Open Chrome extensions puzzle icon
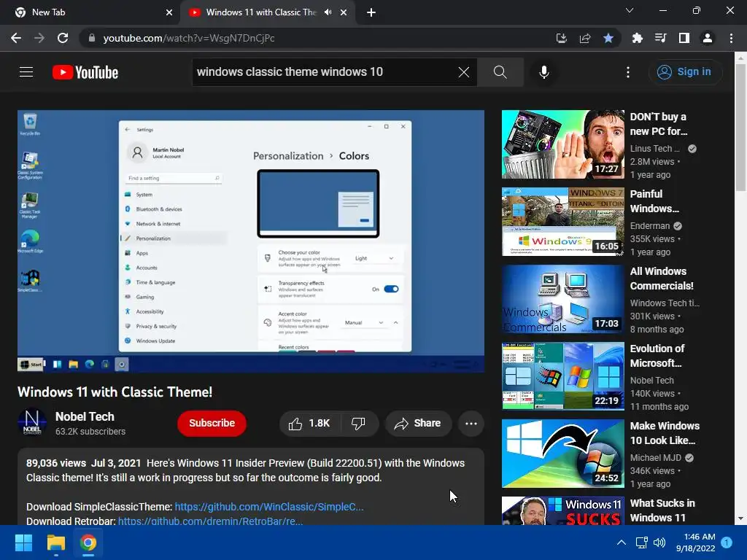 click(x=637, y=38)
